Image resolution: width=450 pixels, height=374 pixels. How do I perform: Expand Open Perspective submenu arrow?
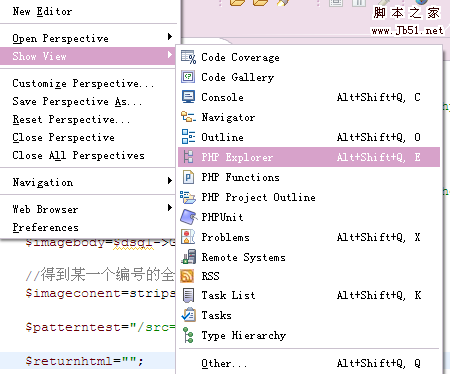[x=170, y=36]
